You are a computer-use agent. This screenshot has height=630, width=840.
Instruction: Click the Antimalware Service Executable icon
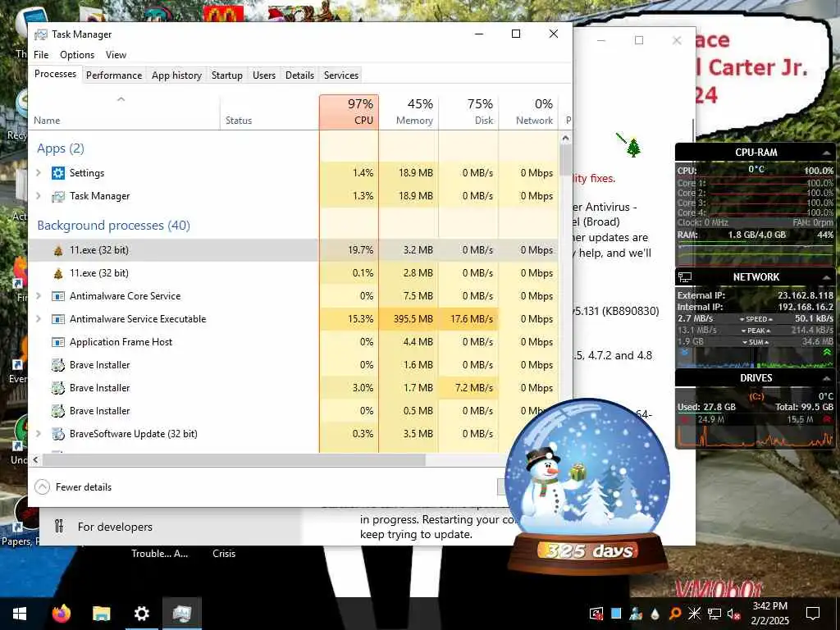coord(58,319)
